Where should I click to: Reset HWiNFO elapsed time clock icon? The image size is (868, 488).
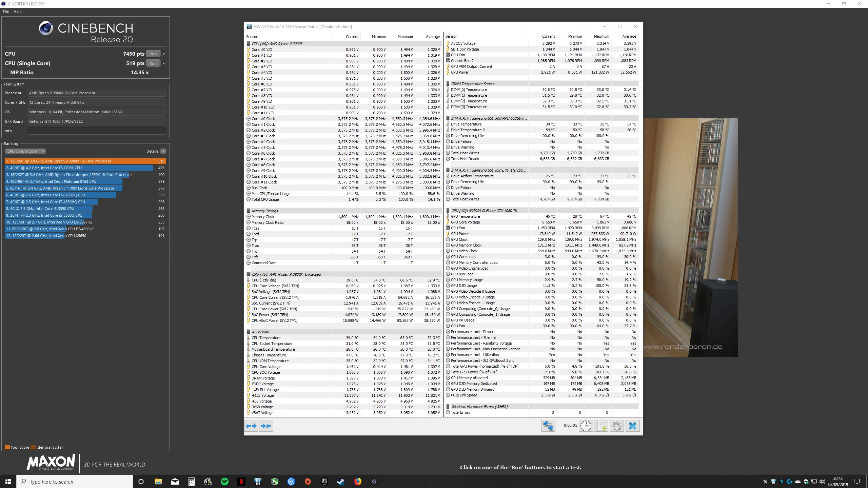point(586,426)
